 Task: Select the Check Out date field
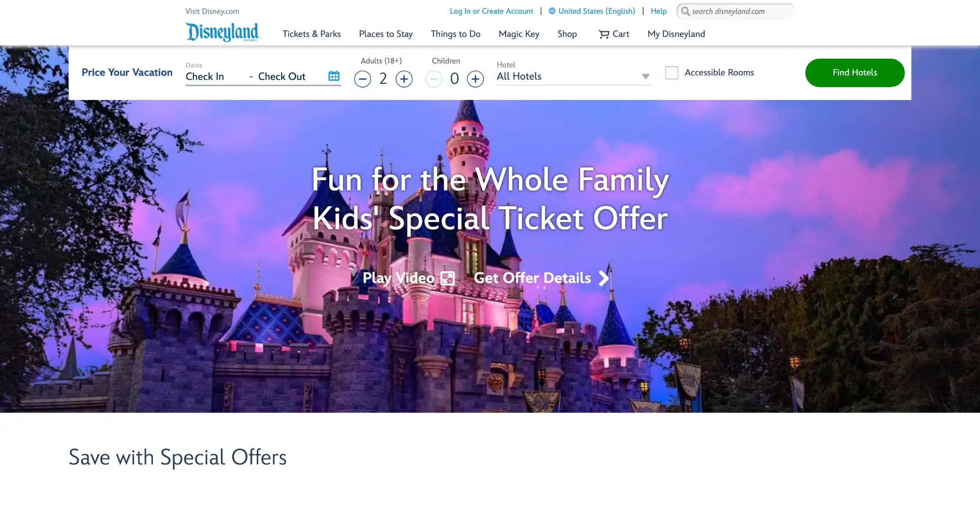282,76
